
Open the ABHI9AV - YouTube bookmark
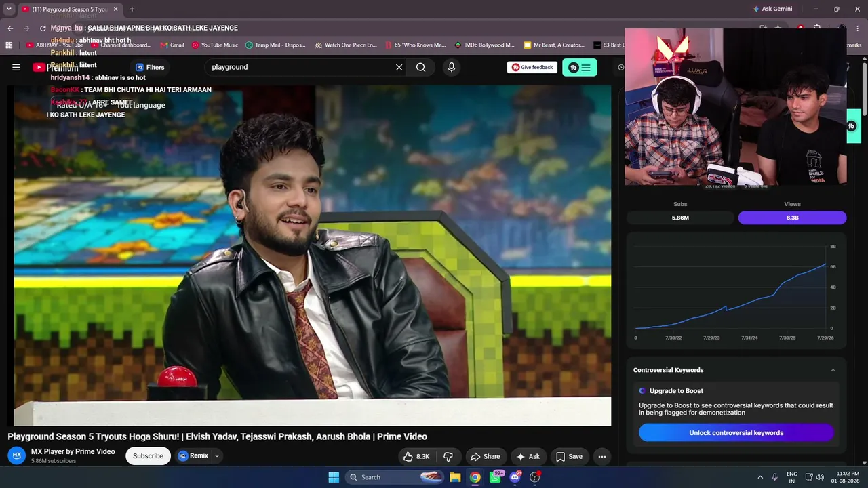click(54, 45)
